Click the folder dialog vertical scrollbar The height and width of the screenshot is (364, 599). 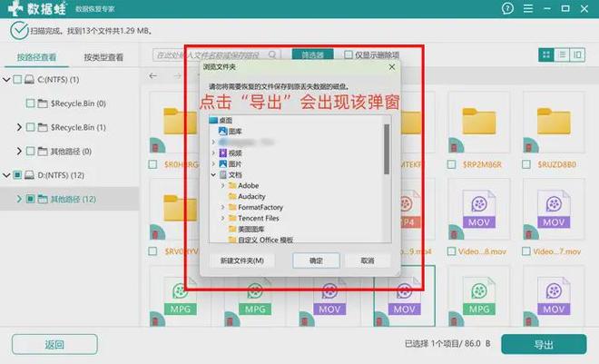[387, 149]
